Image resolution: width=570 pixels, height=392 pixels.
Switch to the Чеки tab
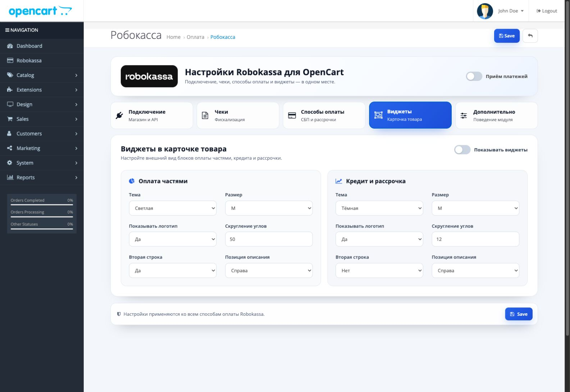point(238,115)
